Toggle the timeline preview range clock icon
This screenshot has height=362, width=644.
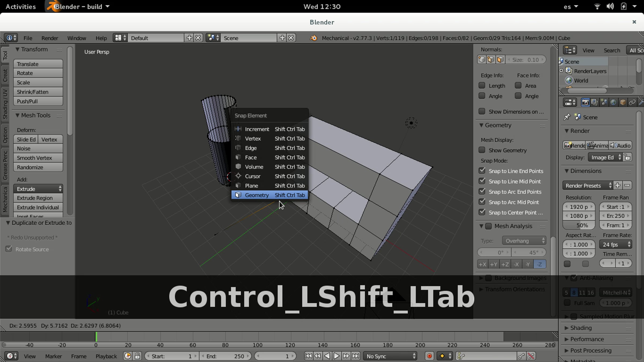(128, 356)
